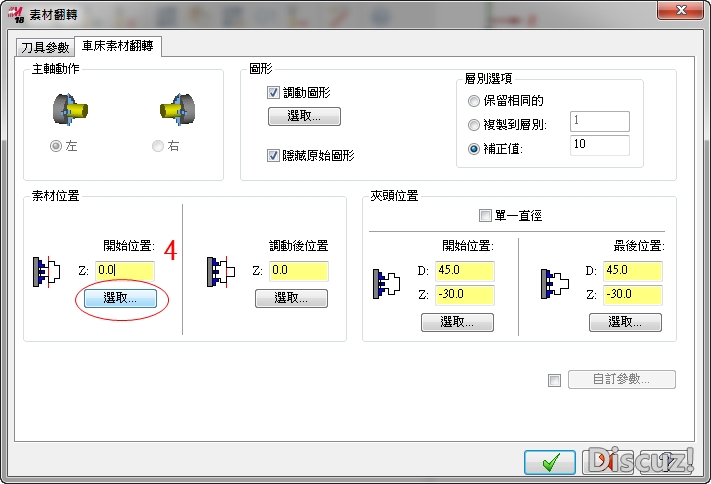This screenshot has height=484, width=711.
Task: Click the chuck final position diagram icon
Action: tap(555, 284)
